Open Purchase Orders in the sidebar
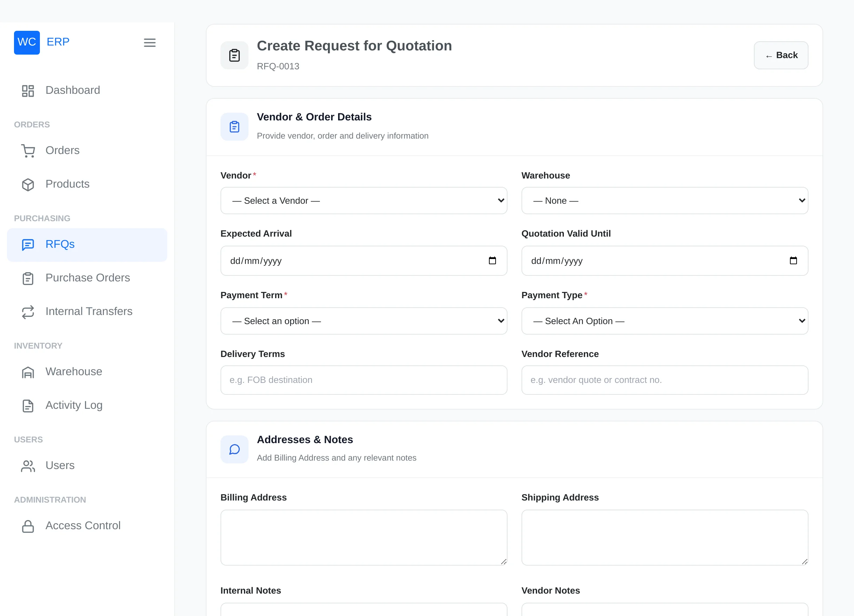 click(x=87, y=278)
